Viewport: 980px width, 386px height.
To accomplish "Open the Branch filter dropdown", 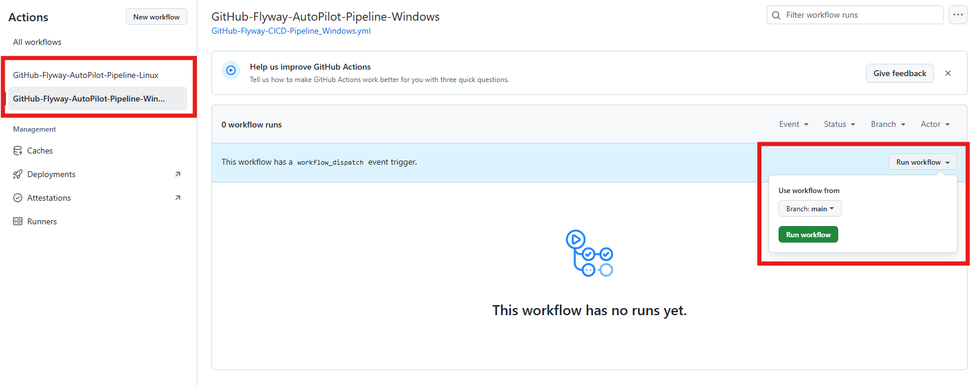I will pyautogui.click(x=888, y=124).
